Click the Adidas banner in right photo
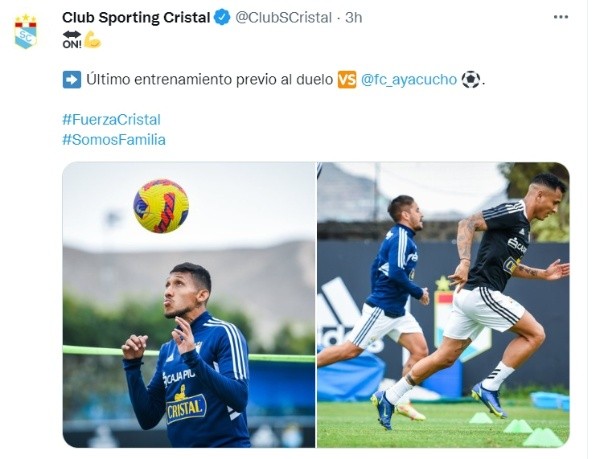This screenshot has height=459, width=600. click(340, 314)
